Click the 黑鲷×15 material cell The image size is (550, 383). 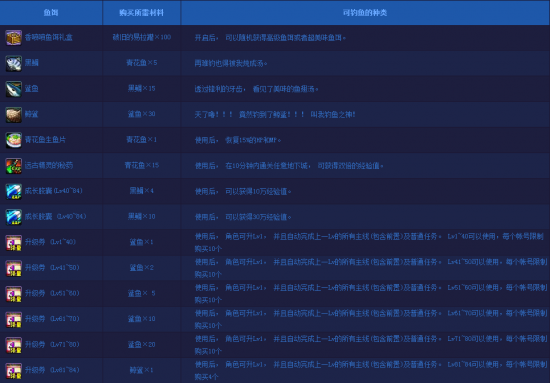[142, 89]
